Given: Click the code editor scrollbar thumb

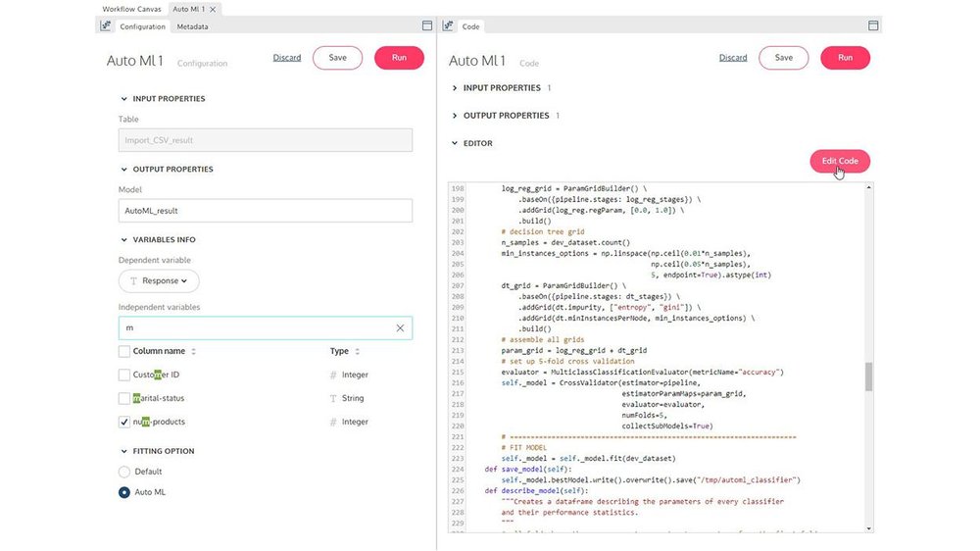Looking at the screenshot, I should click(868, 376).
